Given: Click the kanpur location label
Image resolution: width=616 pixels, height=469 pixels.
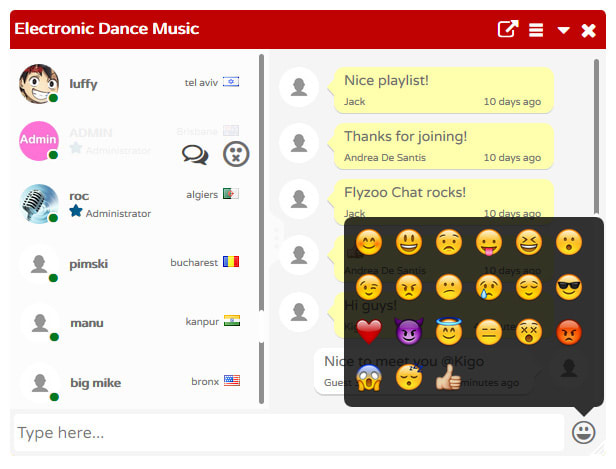Looking at the screenshot, I should (202, 322).
